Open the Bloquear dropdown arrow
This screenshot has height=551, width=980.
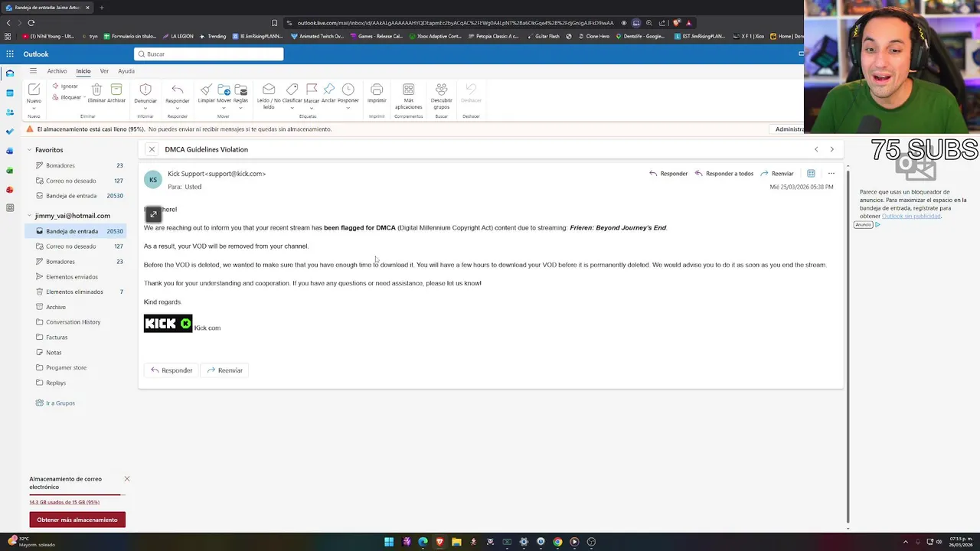tap(85, 98)
